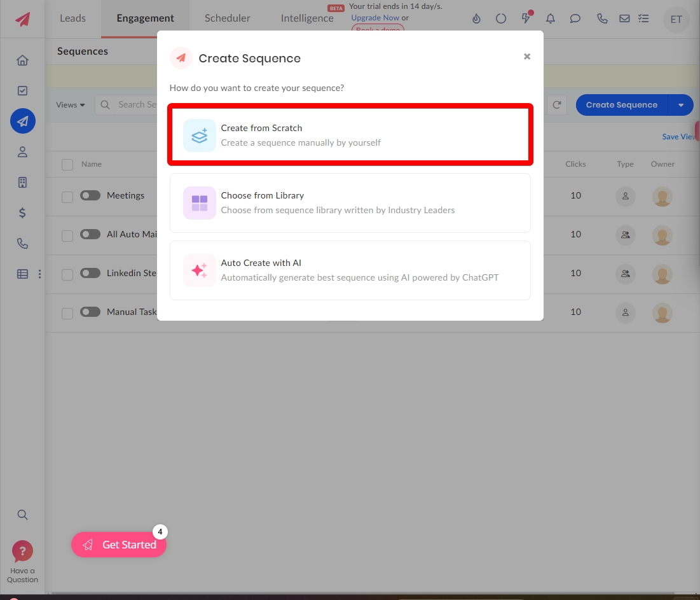Check the Linkedin Steps row checkbox
The height and width of the screenshot is (600, 700).
(67, 275)
